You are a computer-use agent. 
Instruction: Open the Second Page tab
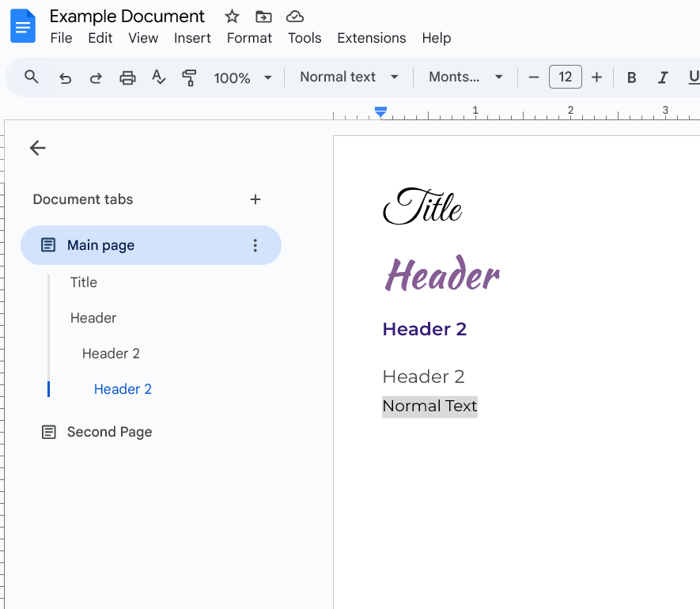pyautogui.click(x=109, y=432)
